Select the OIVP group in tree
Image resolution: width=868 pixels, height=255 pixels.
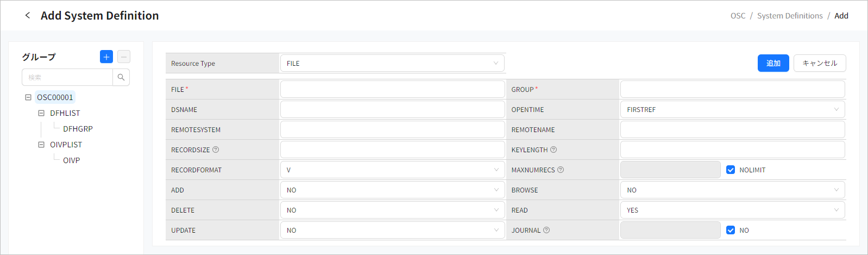click(71, 160)
